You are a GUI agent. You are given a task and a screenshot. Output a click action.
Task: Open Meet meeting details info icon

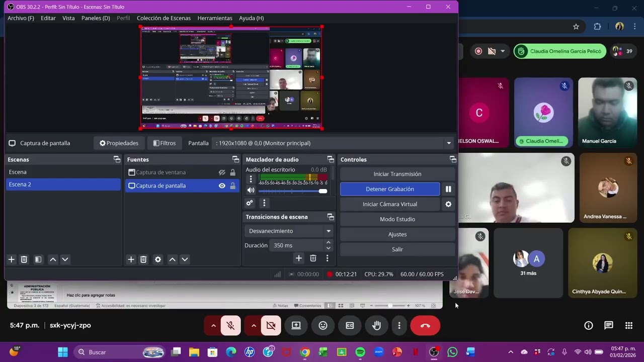pyautogui.click(x=589, y=325)
